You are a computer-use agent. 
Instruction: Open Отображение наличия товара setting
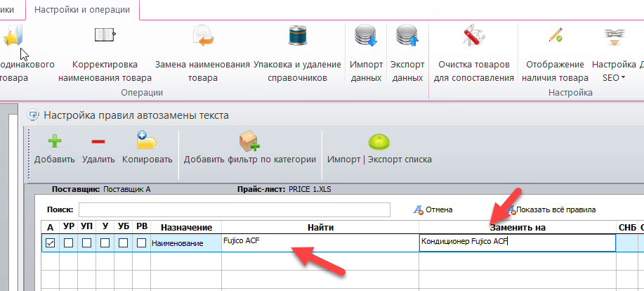click(x=555, y=53)
